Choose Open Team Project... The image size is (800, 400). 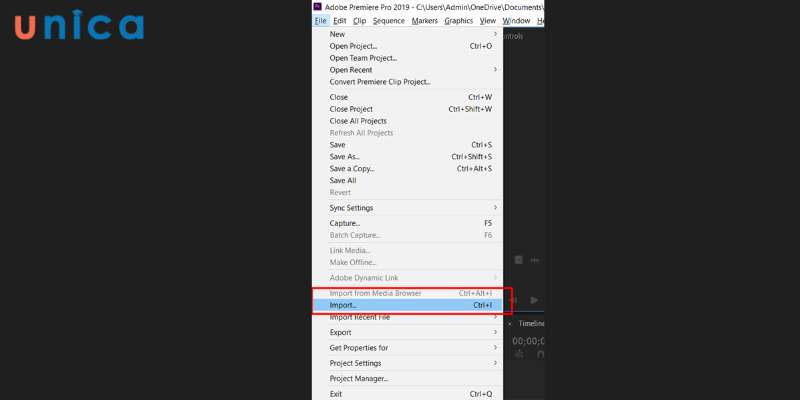[407, 58]
